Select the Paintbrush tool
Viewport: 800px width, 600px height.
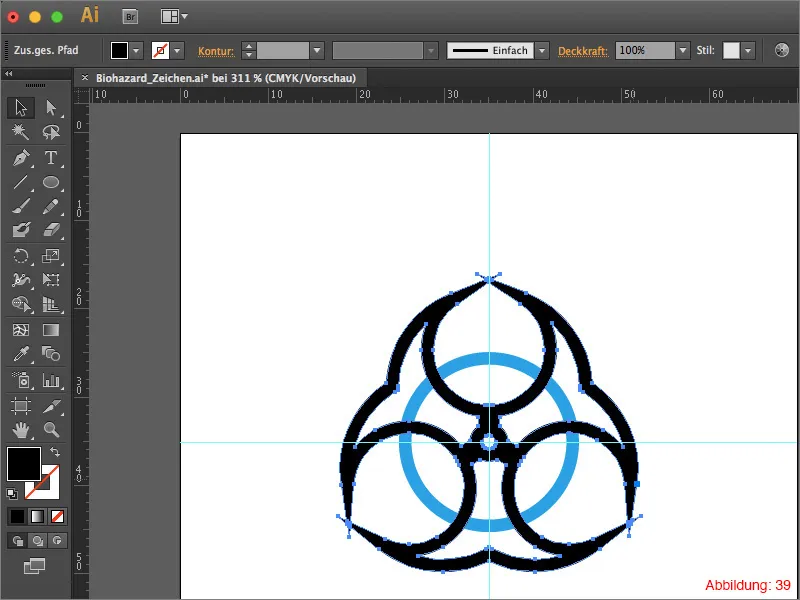[20, 207]
